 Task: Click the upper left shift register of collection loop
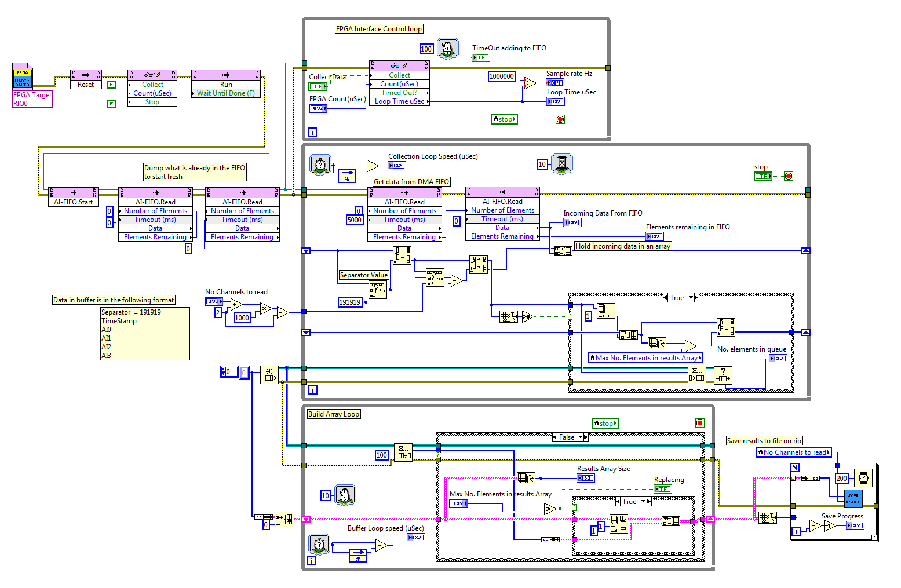click(306, 251)
